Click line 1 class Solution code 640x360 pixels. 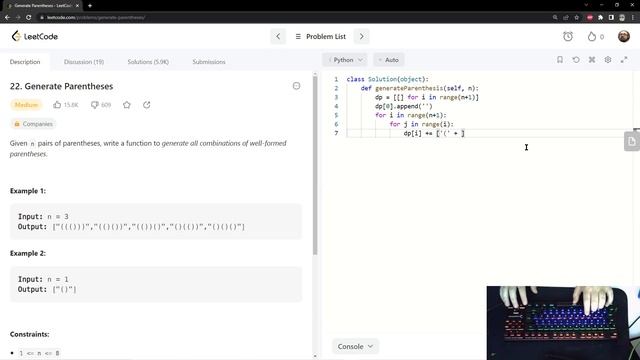coord(387,79)
